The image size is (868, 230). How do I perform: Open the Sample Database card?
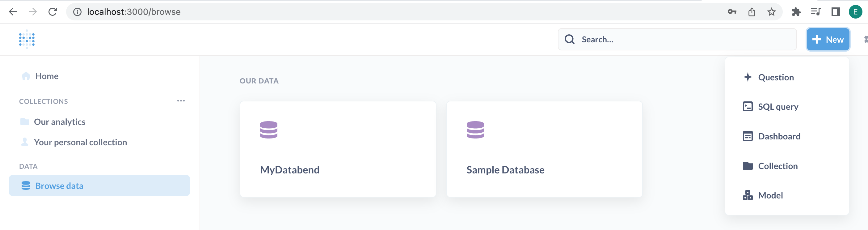[544, 149]
